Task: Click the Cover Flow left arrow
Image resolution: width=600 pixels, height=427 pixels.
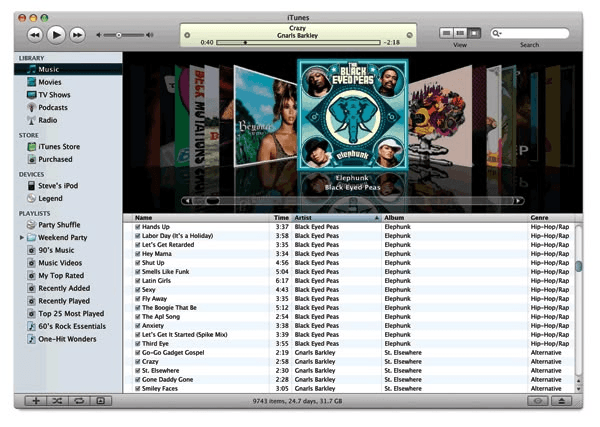Action: 188,200
